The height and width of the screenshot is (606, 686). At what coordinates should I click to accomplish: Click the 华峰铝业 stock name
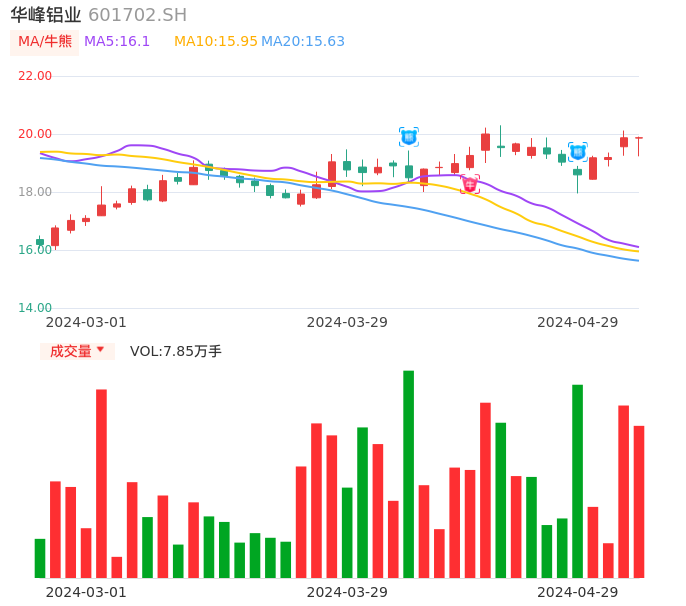(46, 15)
